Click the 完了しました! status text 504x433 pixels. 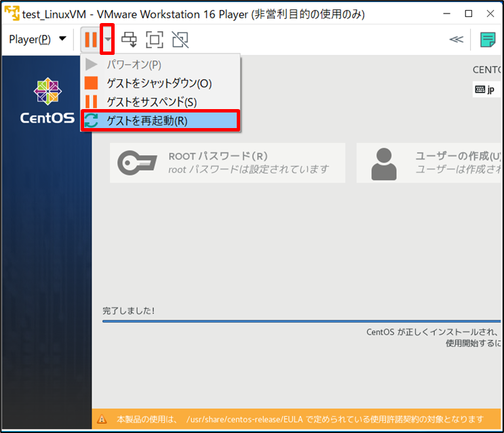click(x=129, y=311)
